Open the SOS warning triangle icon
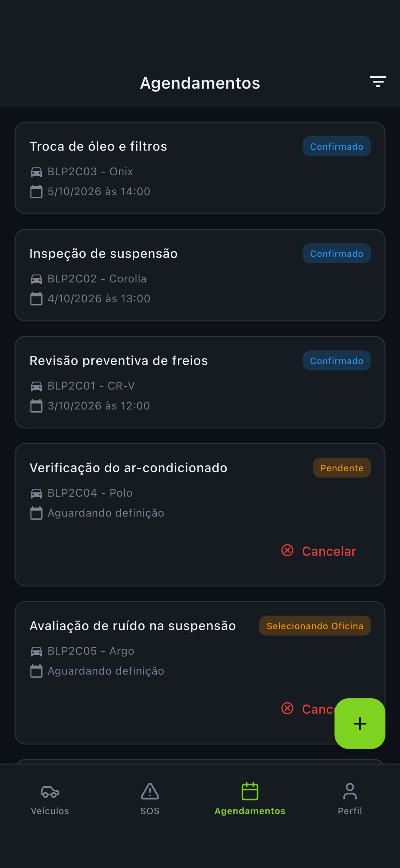The height and width of the screenshot is (868, 400). pos(150,791)
